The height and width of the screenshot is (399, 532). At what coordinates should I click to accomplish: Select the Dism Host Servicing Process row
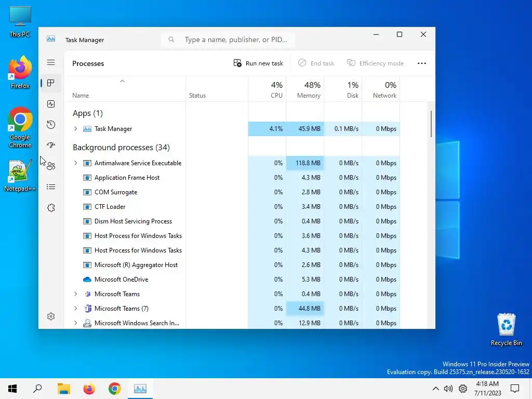(x=232, y=221)
